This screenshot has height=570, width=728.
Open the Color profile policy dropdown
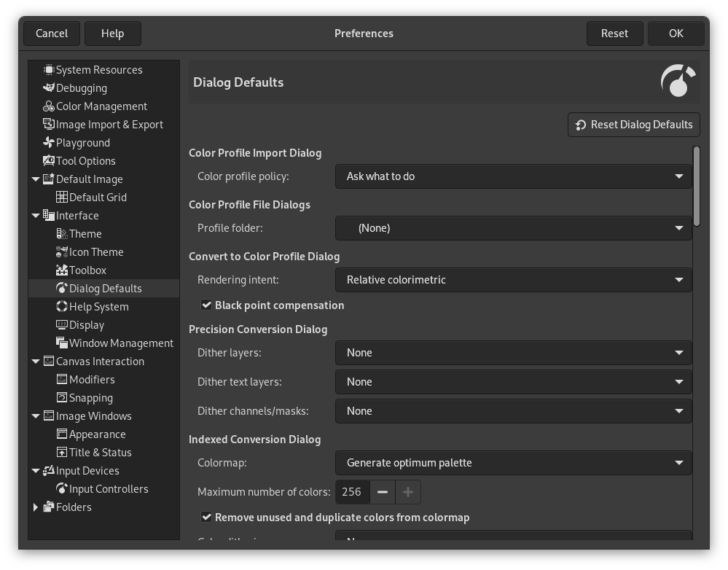[x=513, y=176]
